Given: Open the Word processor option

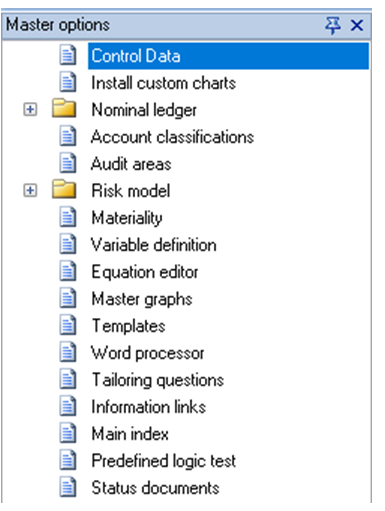Looking at the screenshot, I should (x=148, y=353).
